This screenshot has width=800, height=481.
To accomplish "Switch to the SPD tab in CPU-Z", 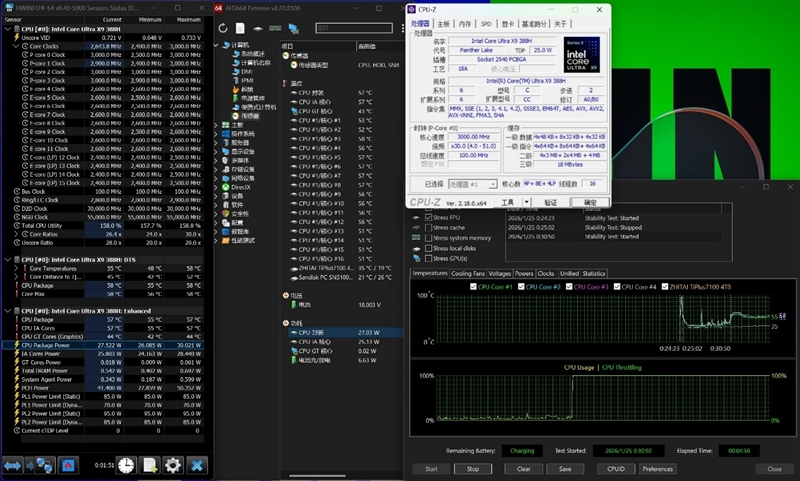I will click(485, 23).
